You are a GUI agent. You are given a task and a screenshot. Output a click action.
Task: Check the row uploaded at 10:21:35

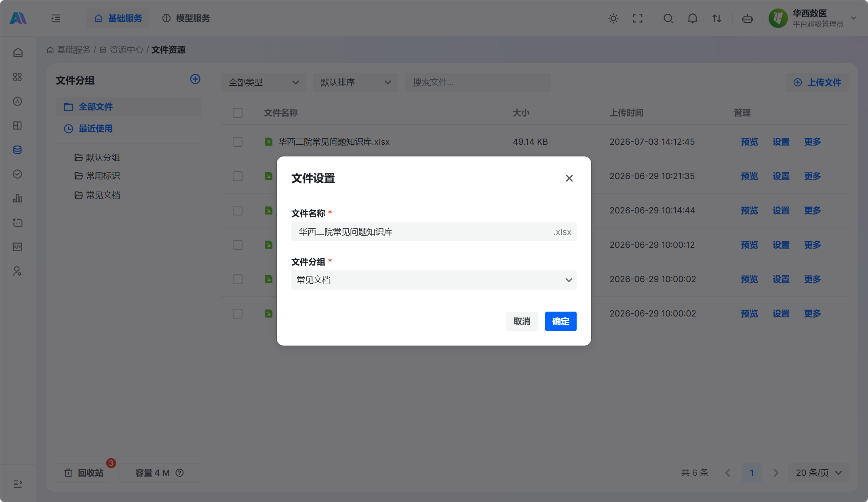238,176
